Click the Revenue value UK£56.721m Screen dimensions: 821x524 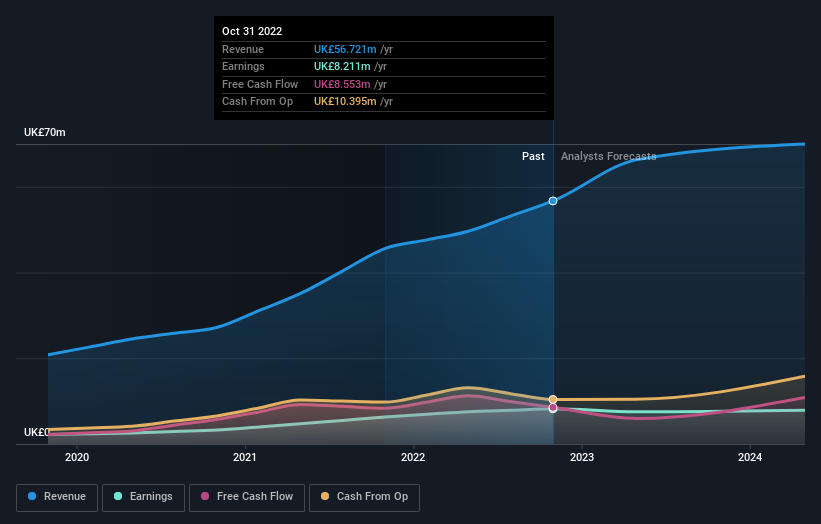(x=345, y=49)
